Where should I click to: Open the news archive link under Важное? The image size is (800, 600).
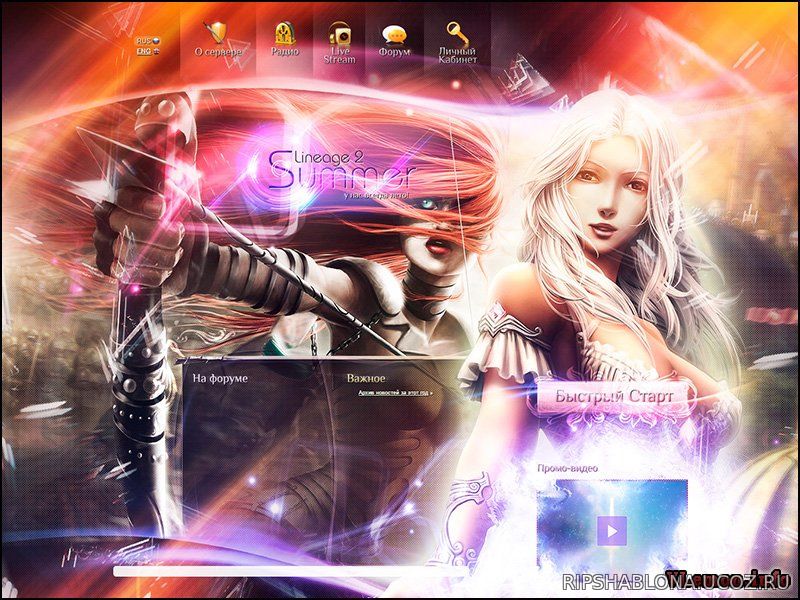tap(395, 393)
